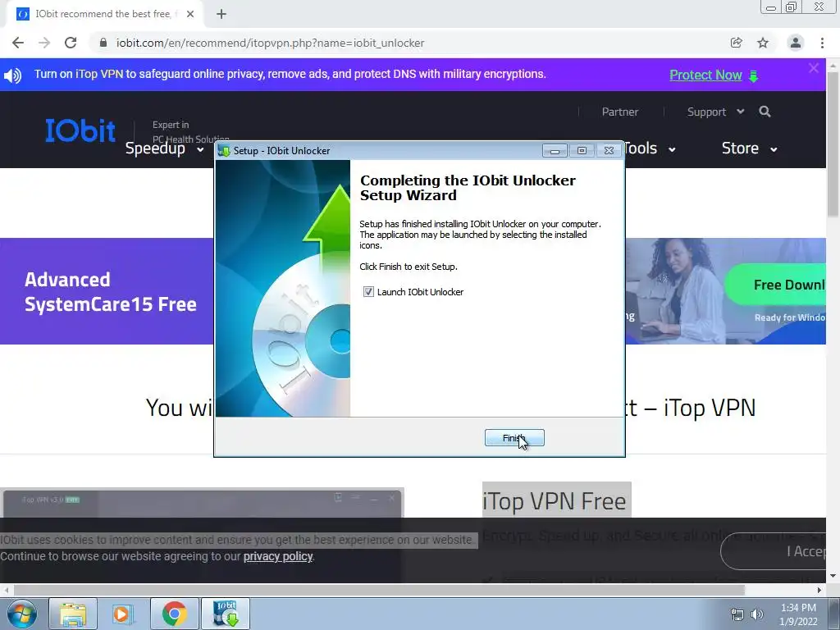840x630 pixels.
Task: Focus the address bar URL
Action: coord(270,43)
